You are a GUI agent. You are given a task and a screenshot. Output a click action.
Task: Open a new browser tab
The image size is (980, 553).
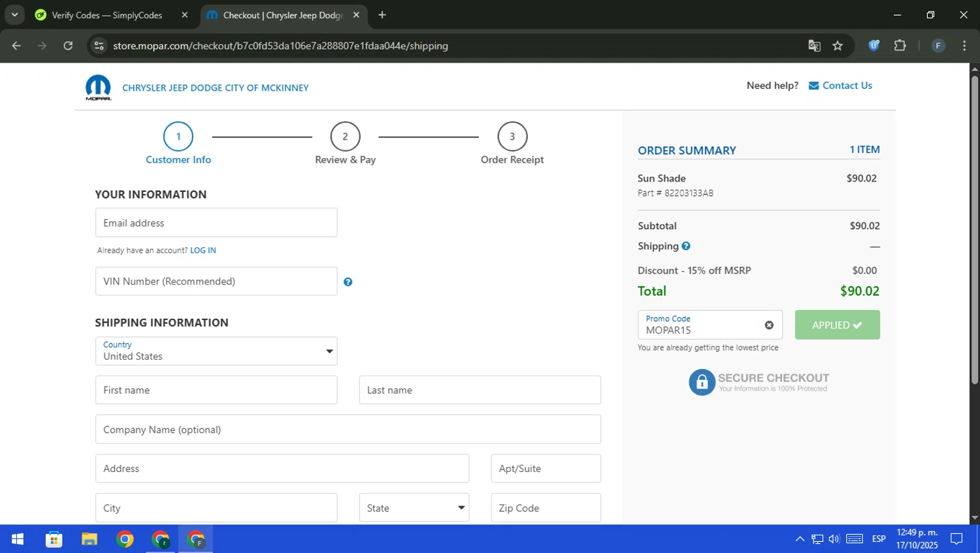pyautogui.click(x=382, y=15)
